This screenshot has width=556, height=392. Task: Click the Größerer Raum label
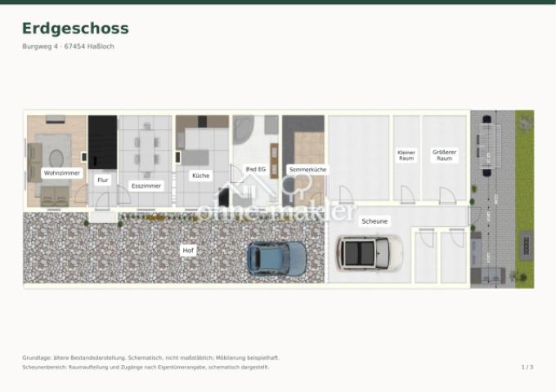tap(444, 155)
